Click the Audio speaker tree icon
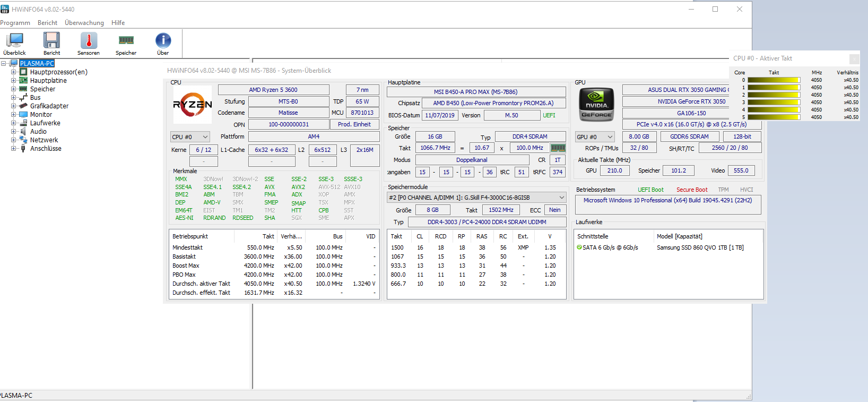Screen dimensions: 868x402 [23, 131]
